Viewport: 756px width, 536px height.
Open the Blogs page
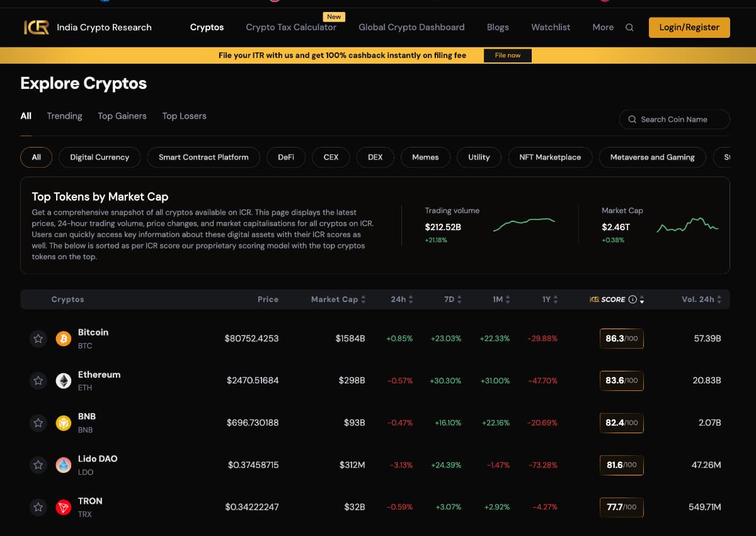(498, 27)
